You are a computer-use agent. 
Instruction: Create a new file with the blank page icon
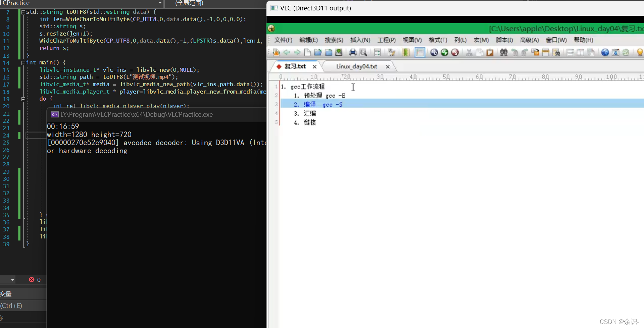coord(307,52)
